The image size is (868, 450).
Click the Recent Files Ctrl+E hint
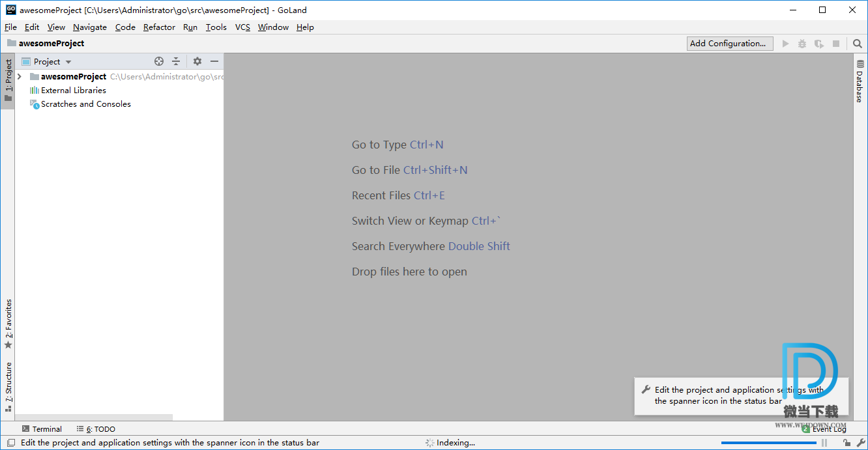[x=398, y=195]
